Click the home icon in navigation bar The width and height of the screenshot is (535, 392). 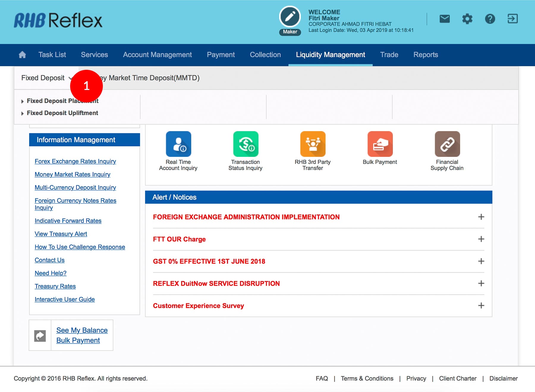[x=22, y=55]
